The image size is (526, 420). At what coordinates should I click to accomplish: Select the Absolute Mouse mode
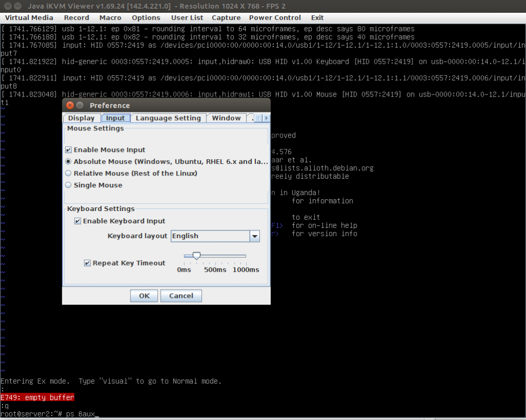point(68,162)
